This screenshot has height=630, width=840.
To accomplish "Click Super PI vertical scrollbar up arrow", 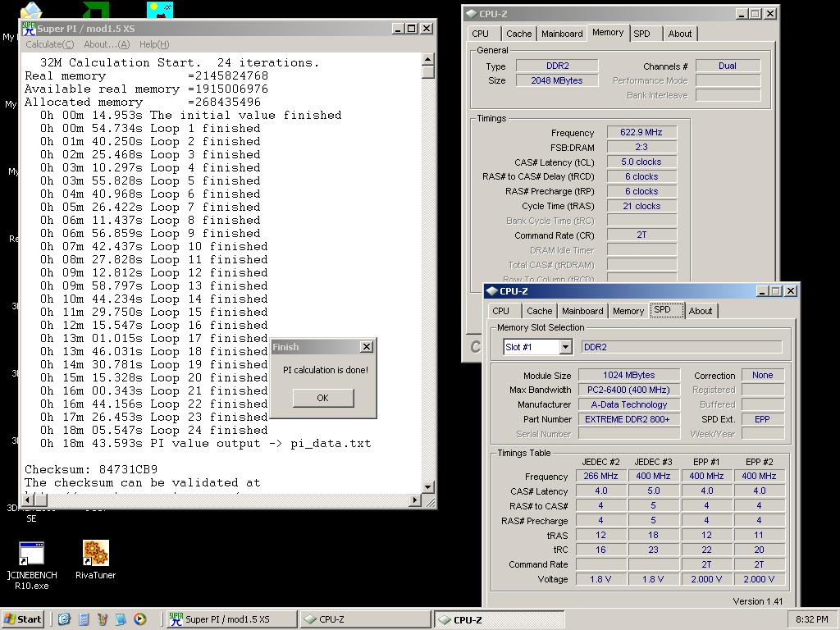I will click(x=427, y=59).
